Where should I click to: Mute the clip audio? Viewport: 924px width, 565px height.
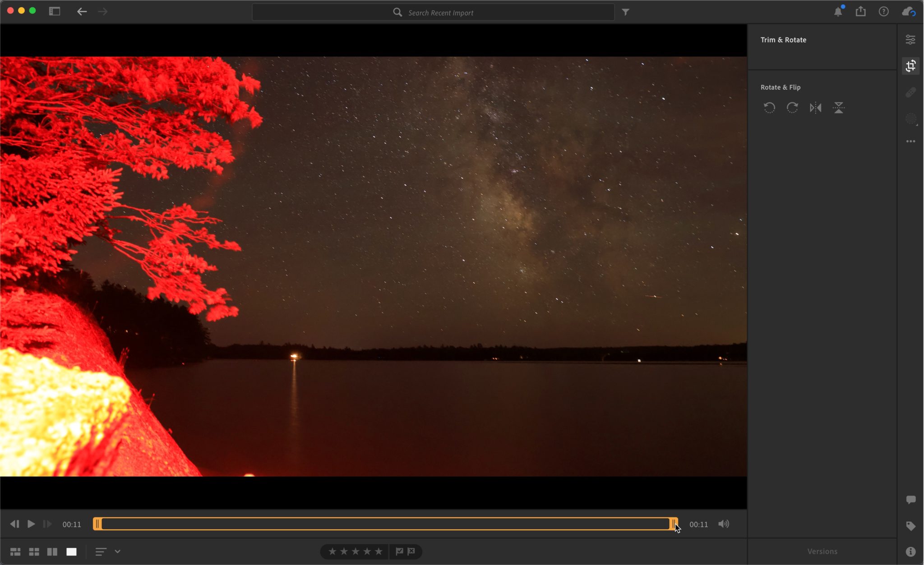[x=724, y=524]
